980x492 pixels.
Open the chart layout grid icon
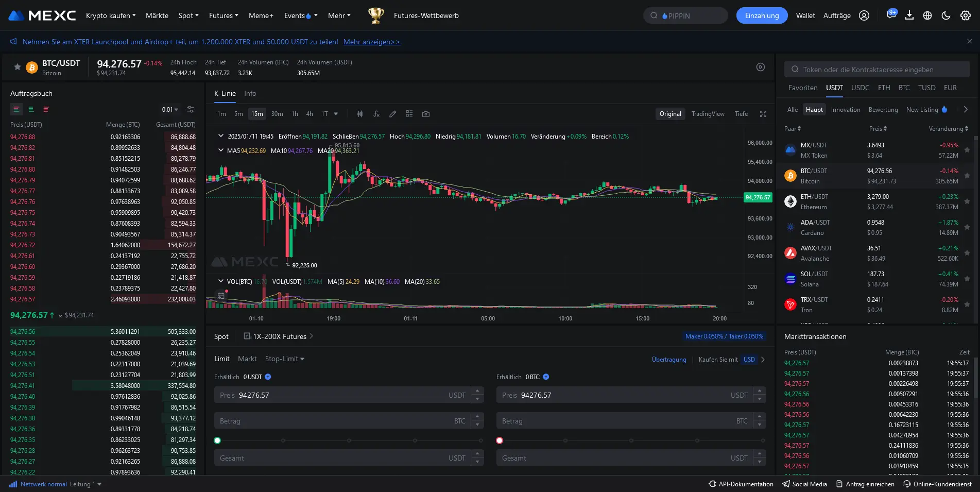click(x=409, y=114)
